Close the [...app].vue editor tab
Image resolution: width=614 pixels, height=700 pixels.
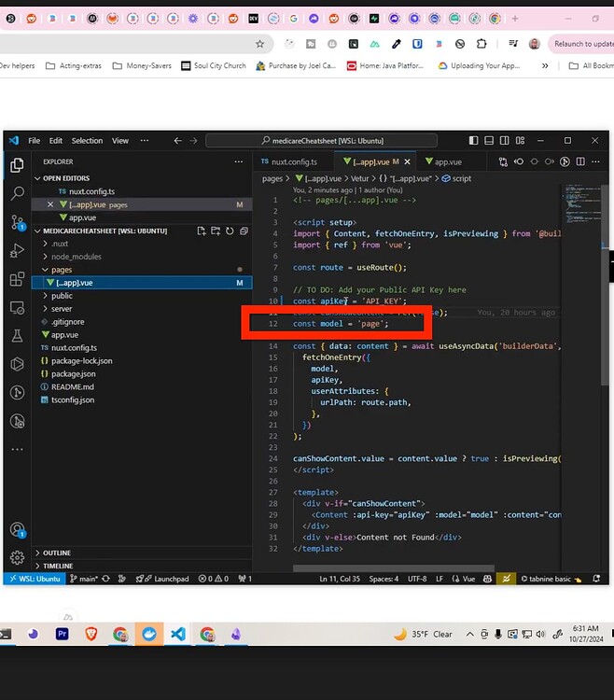coord(407,161)
